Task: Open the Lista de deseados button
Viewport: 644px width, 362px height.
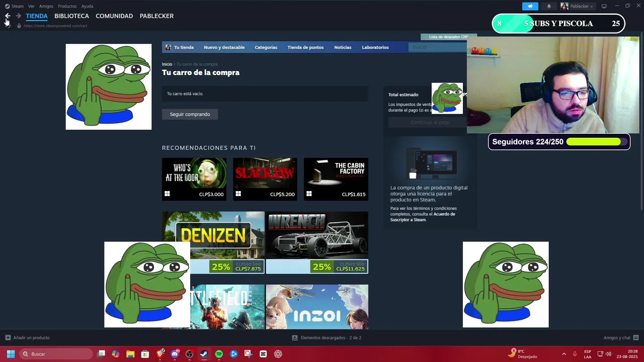Action: coord(448,37)
